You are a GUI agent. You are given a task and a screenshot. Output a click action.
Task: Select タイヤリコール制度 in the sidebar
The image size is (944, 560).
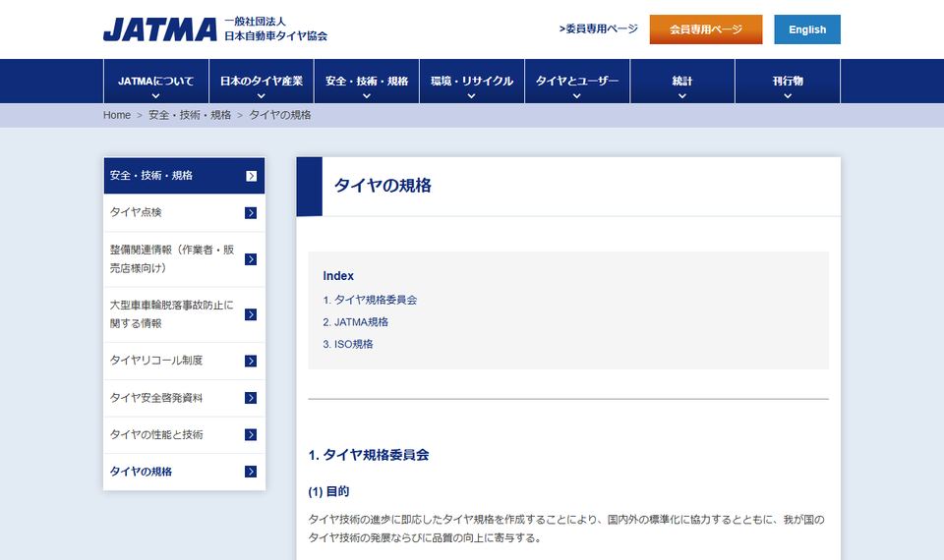[184, 361]
